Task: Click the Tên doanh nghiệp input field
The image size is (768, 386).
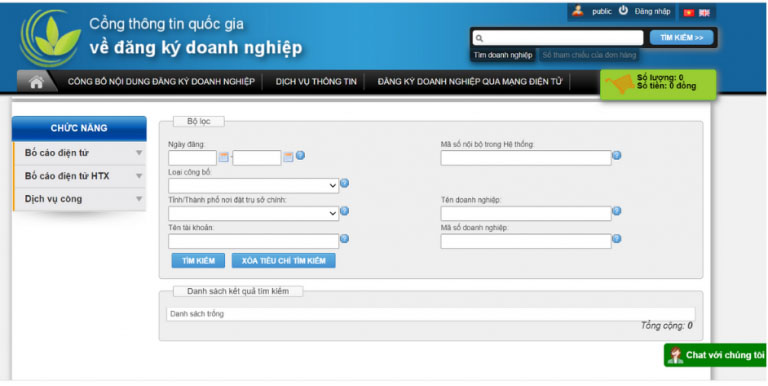Action: pyautogui.click(x=526, y=214)
